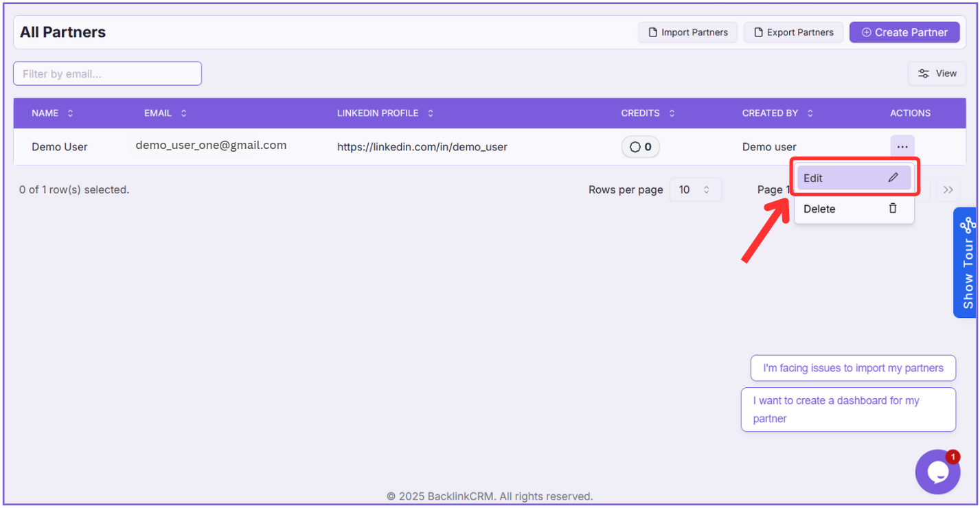Screen dimensions: 980x508
Task: Focus the Filter by email field
Action: coord(107,73)
